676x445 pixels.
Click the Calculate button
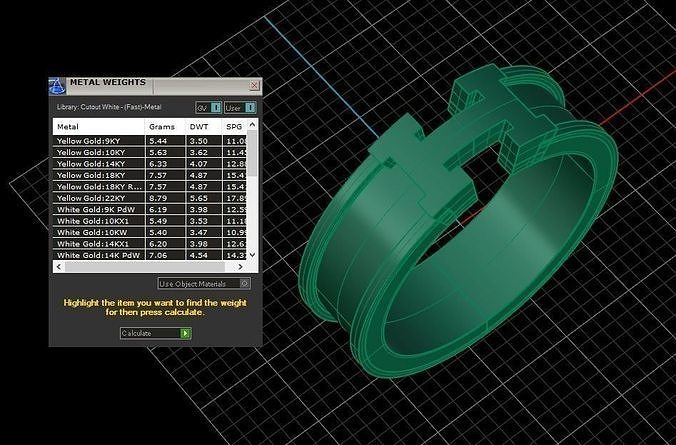[156, 333]
